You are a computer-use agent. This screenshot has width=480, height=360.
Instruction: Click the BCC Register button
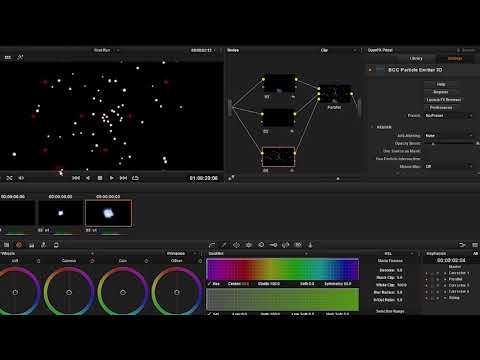tap(441, 92)
